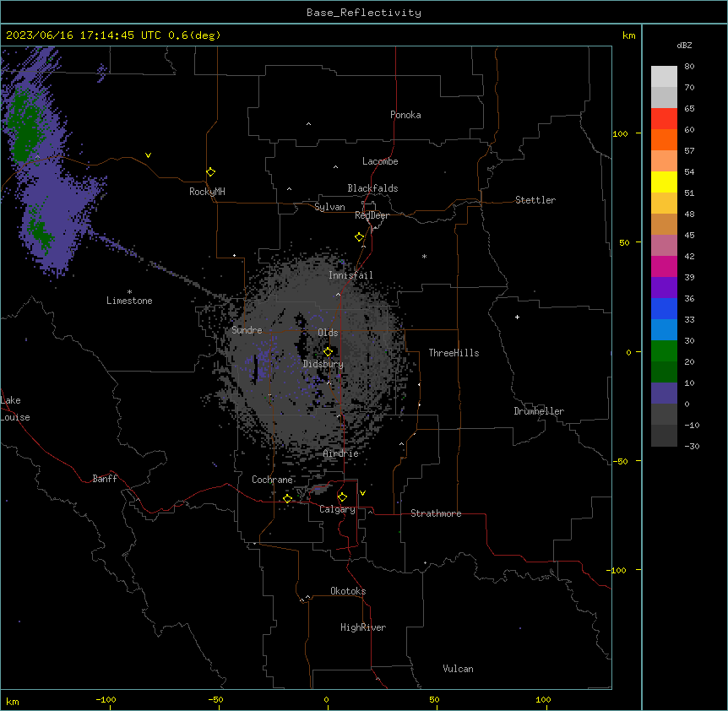Click the horizontal axis tick label -100

tap(106, 699)
